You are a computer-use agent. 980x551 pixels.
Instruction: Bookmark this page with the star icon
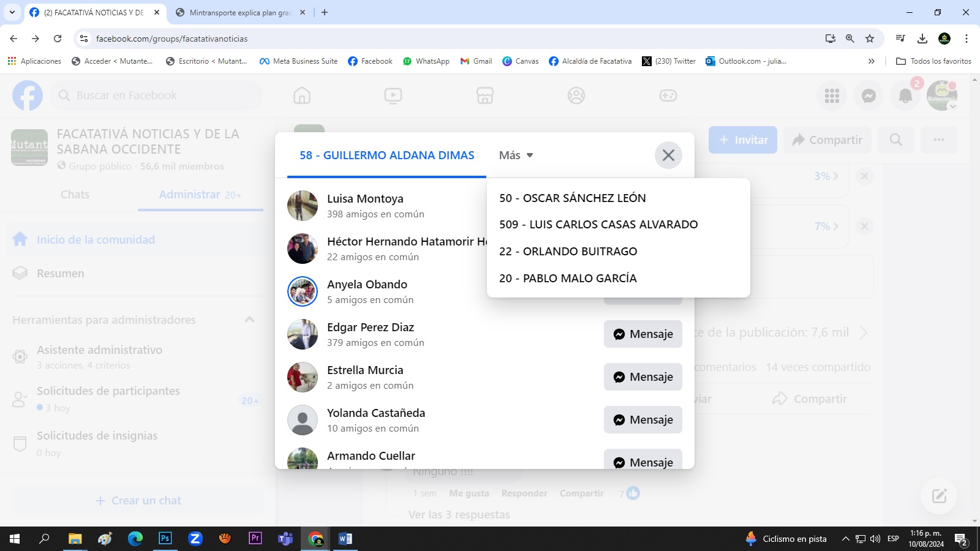coord(870,39)
